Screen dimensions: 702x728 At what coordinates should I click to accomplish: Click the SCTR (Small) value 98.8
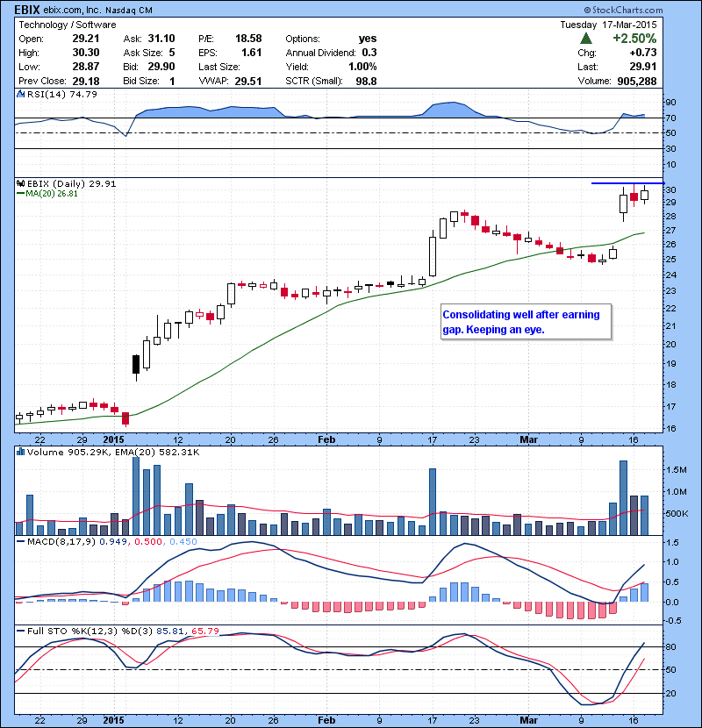tap(366, 81)
